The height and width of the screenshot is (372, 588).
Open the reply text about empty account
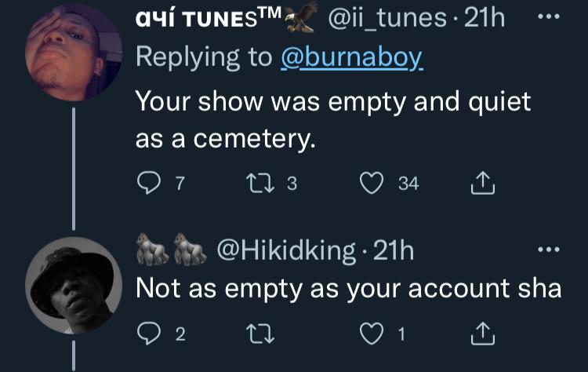click(x=348, y=288)
